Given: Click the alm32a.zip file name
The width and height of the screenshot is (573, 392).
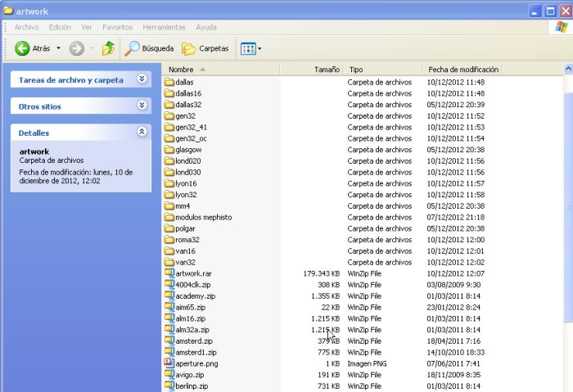Looking at the screenshot, I should click(192, 330).
